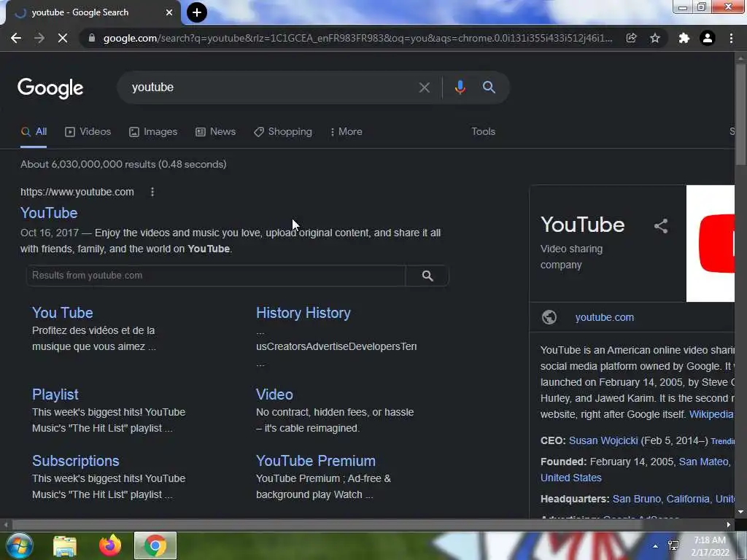747x560 pixels.
Task: Open options for the youtube.com result
Action: pyautogui.click(x=152, y=192)
